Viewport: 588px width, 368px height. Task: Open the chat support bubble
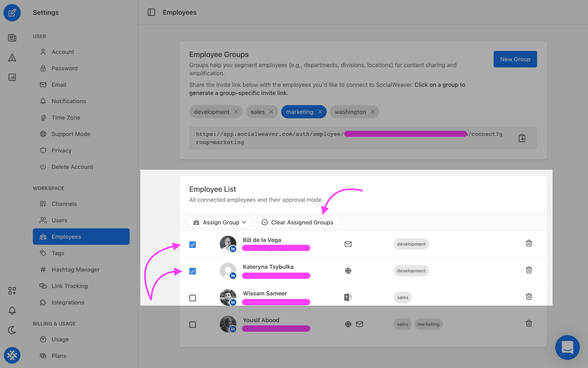point(567,347)
